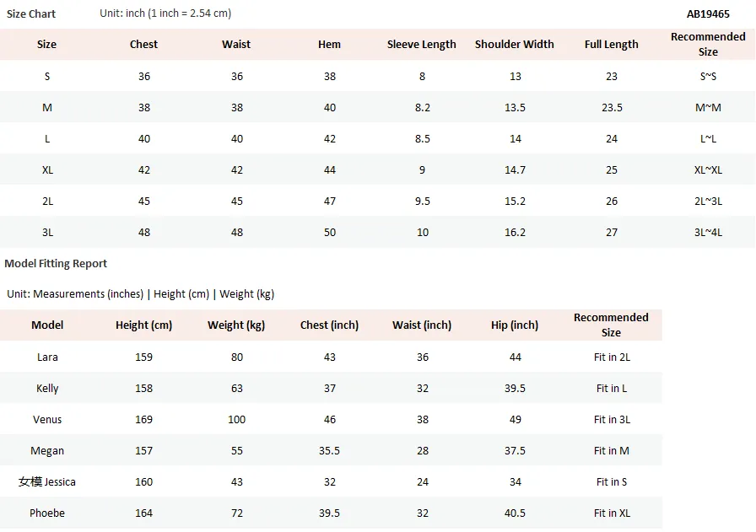Click the 2L~3L recommended size cell
Viewport: 756px width, 532px height.
coord(708,202)
